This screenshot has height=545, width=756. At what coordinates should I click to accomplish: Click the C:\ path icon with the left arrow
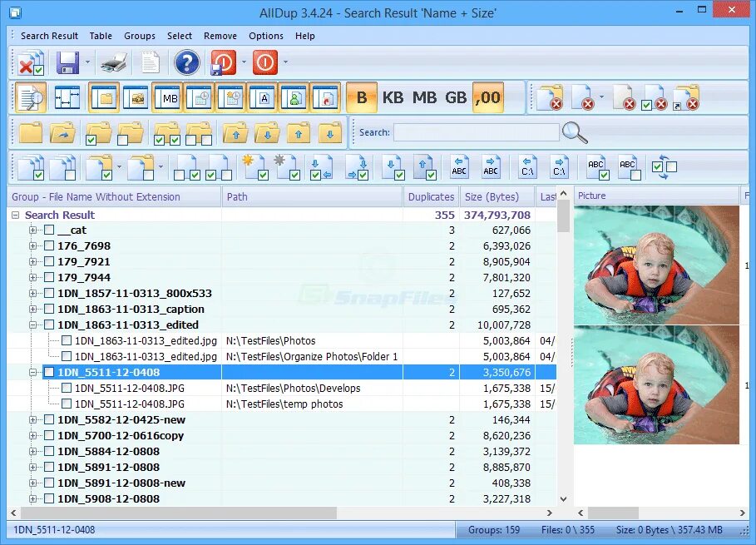pos(527,167)
